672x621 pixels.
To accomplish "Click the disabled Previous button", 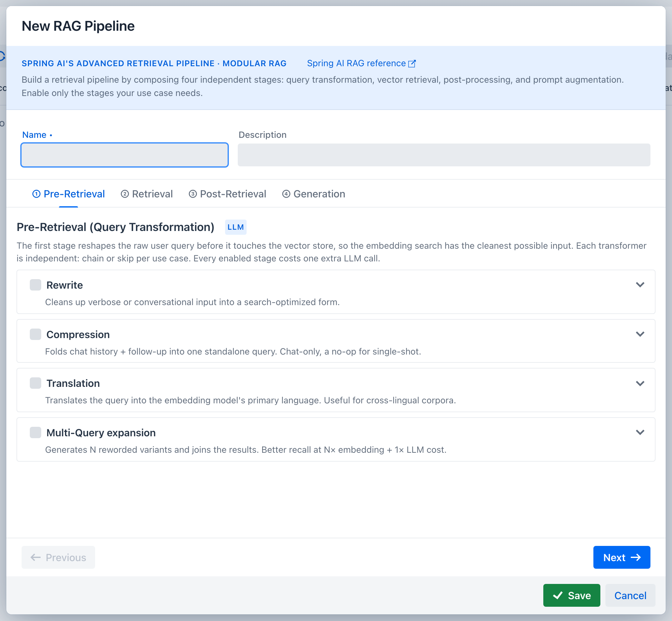I will coord(58,557).
